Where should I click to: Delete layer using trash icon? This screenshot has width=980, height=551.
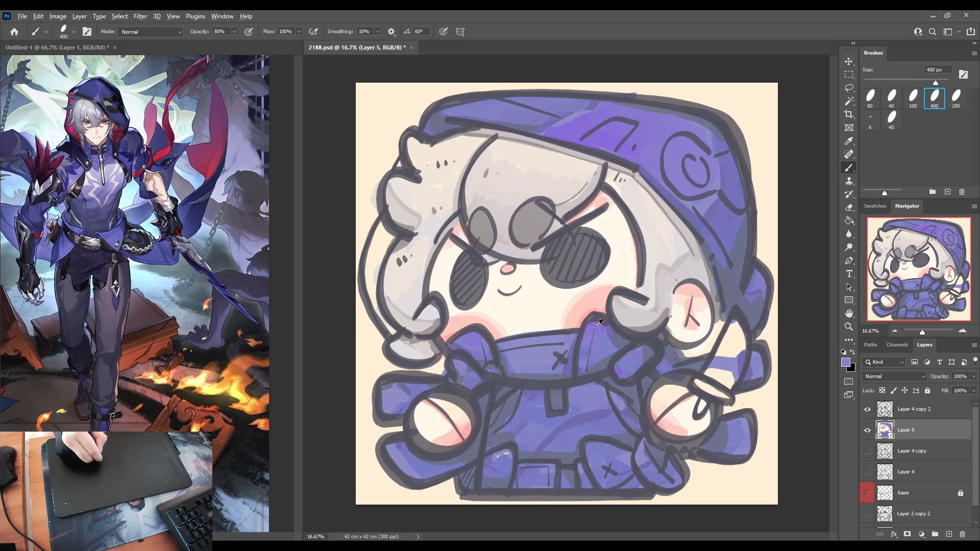(x=963, y=534)
